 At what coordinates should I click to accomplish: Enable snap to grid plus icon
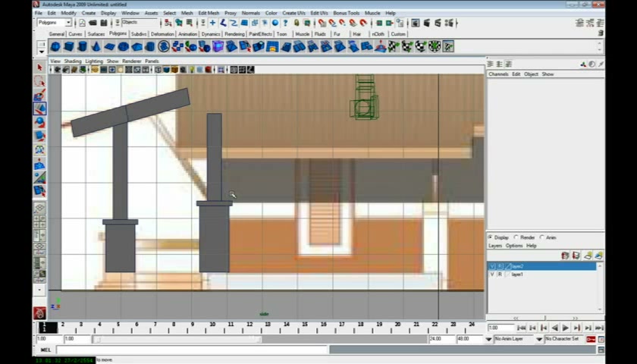[212, 23]
